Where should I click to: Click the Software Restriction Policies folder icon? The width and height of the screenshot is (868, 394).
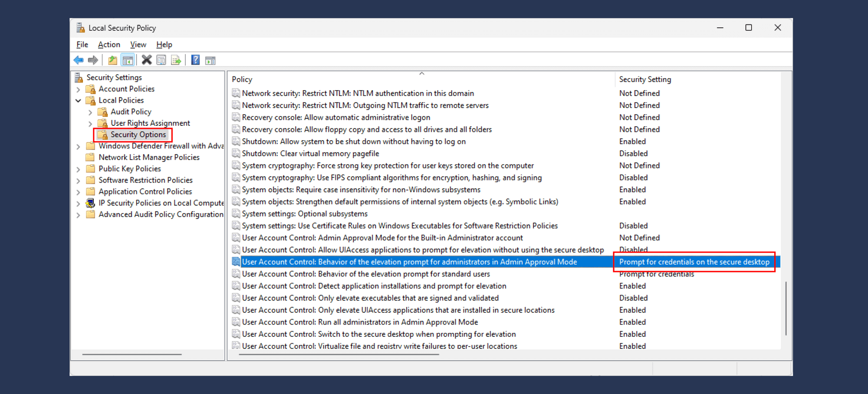[x=90, y=180]
